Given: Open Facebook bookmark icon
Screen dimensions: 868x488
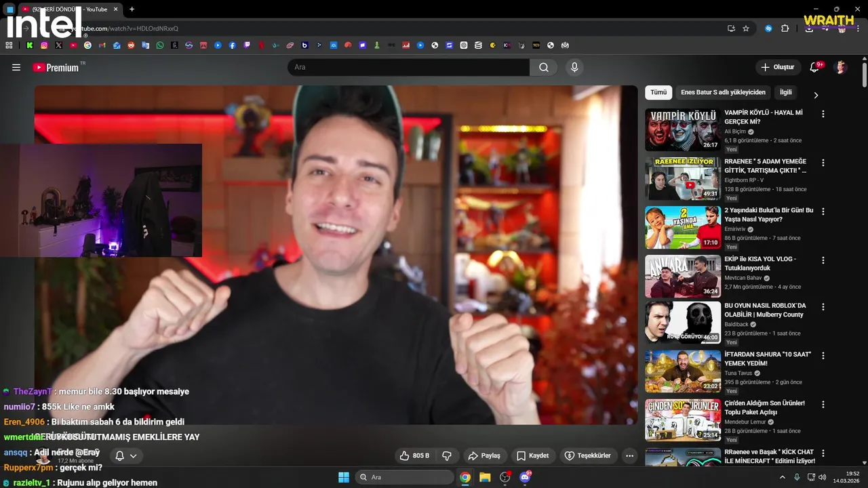Looking at the screenshot, I should point(233,45).
